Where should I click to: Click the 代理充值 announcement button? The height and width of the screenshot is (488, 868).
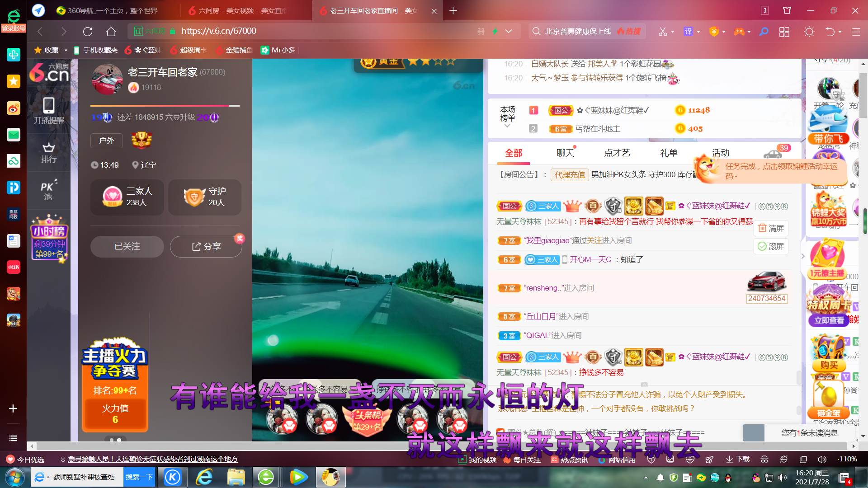(x=570, y=175)
